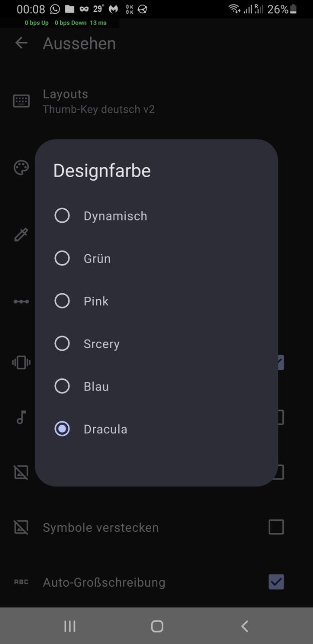Disable Auto-Großschreibung via its checkbox
Image resolution: width=313 pixels, height=644 pixels.
tap(276, 582)
